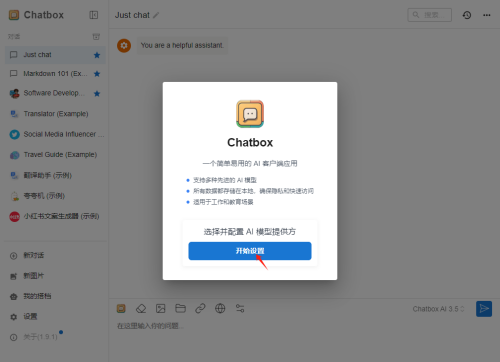The image size is (500, 362).
Task: Unstar the Just chat conversation
Action: 97,55
